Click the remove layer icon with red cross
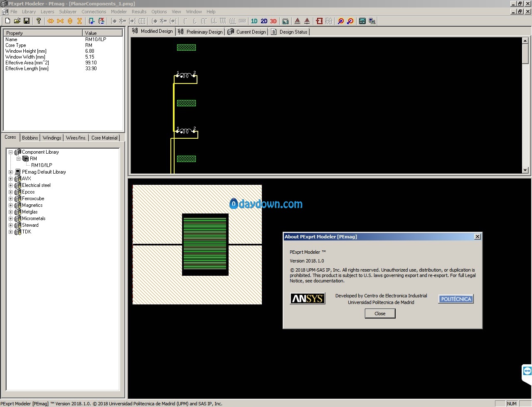The width and height of the screenshot is (532, 407). point(101,21)
